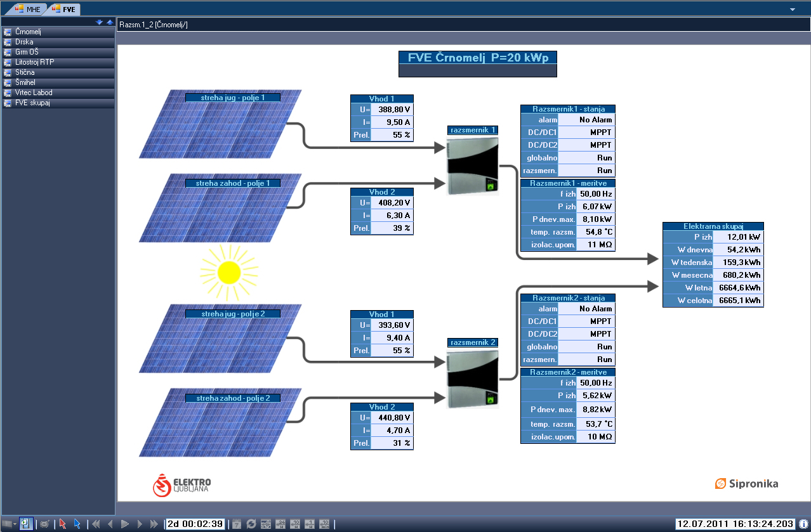Select Litostroj RTP from the station list
The width and height of the screenshot is (811, 532).
point(34,62)
